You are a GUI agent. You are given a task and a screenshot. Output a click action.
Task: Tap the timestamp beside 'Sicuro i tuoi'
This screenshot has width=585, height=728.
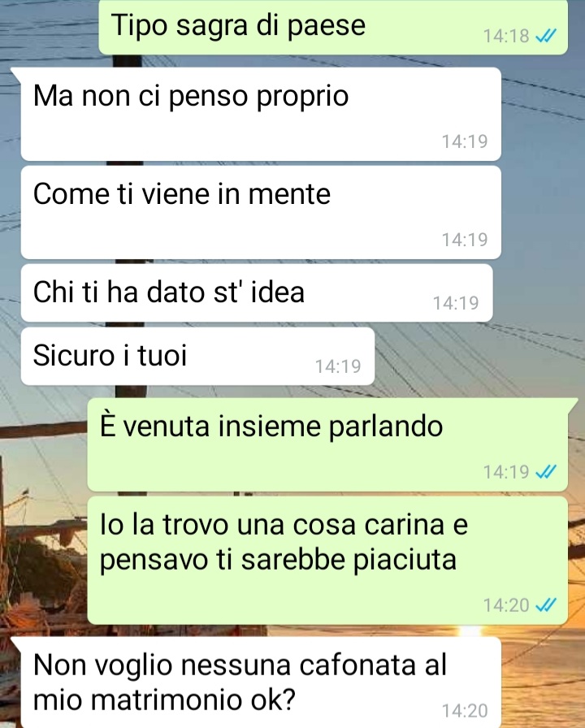click(x=338, y=366)
